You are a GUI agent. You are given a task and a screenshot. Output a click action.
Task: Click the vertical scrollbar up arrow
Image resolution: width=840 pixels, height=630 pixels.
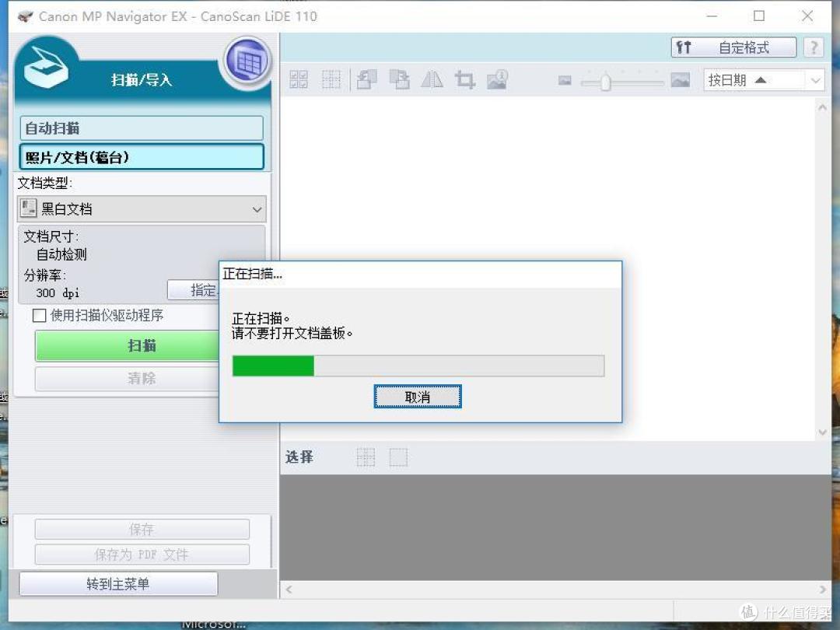click(x=823, y=107)
